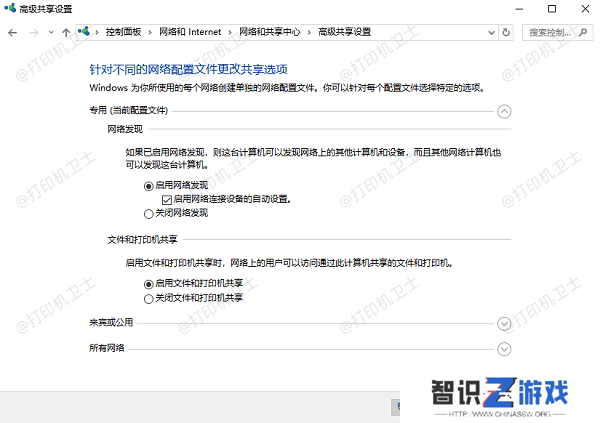600x423 pixels.
Task: Click the 网络发现 section heading
Action: point(125,129)
